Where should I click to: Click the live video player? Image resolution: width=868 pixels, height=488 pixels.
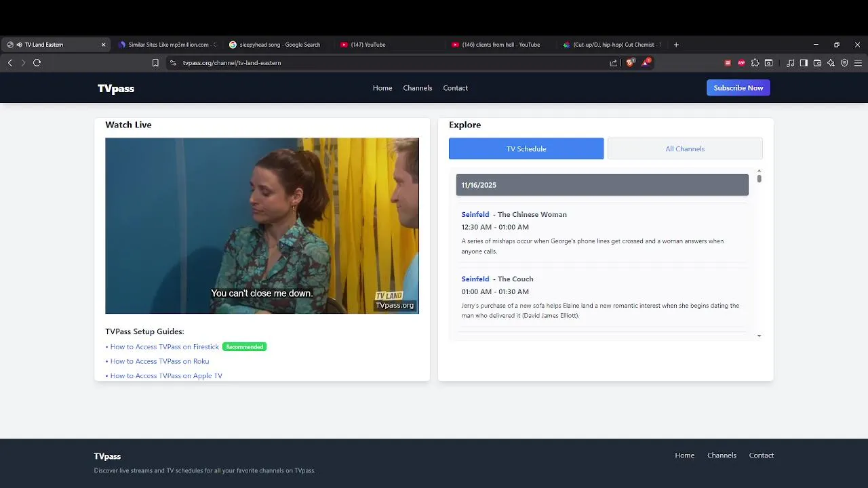click(262, 226)
